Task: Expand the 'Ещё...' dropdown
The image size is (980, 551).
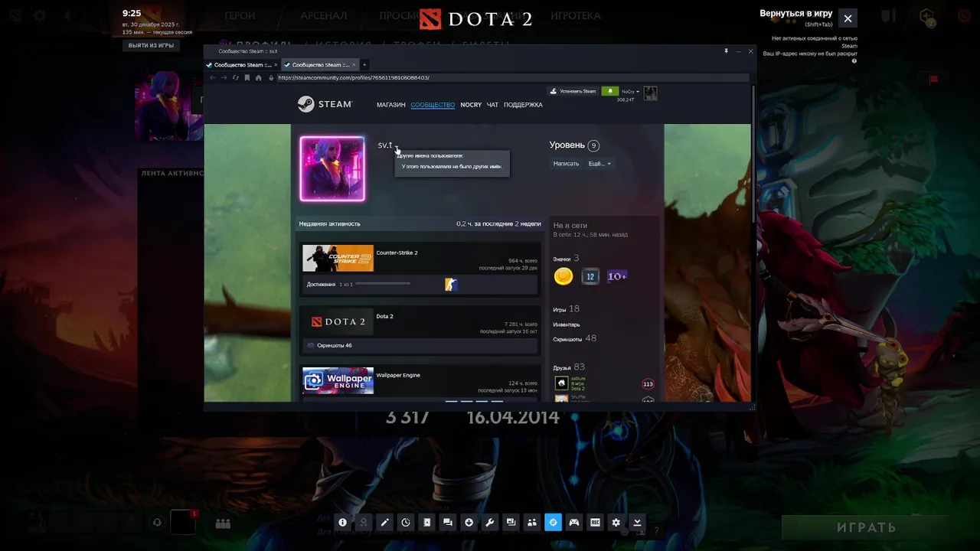Action: coord(599,164)
